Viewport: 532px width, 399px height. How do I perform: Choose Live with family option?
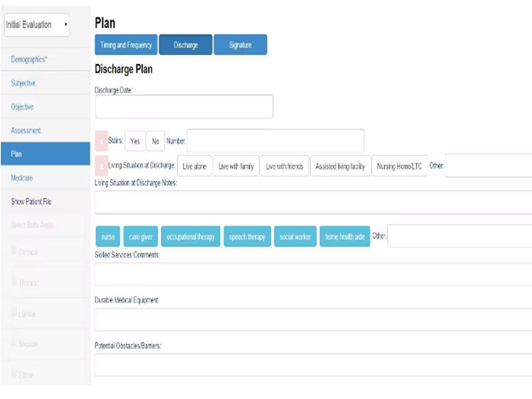pyautogui.click(x=236, y=166)
